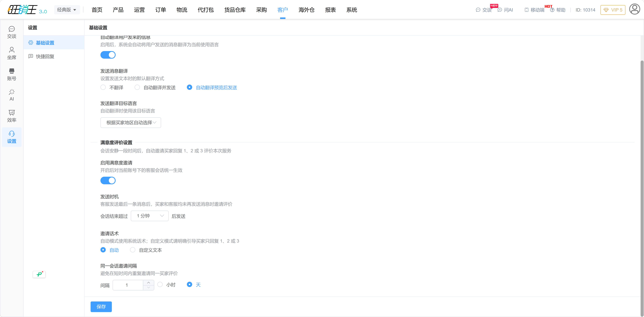Open the 海外仓 top menu
This screenshot has width=644, height=317.
coord(307,10)
